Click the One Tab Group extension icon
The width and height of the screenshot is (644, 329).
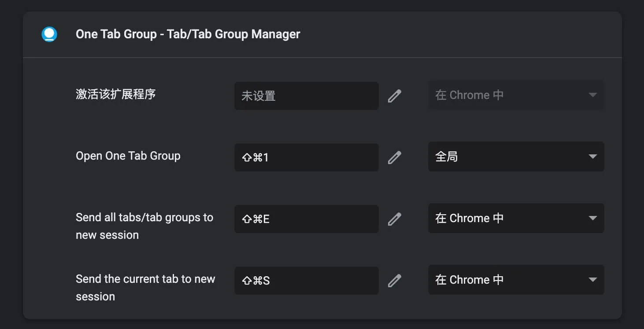tap(49, 34)
